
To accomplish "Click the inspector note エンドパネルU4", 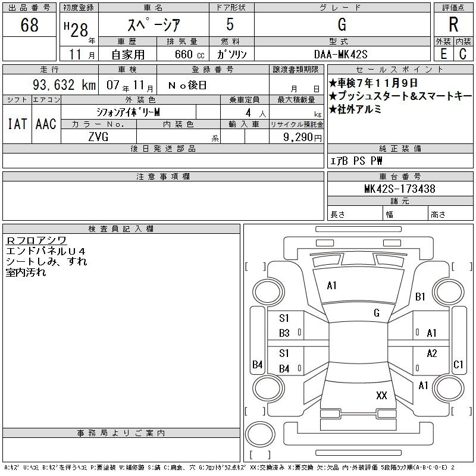I will coord(46,251).
